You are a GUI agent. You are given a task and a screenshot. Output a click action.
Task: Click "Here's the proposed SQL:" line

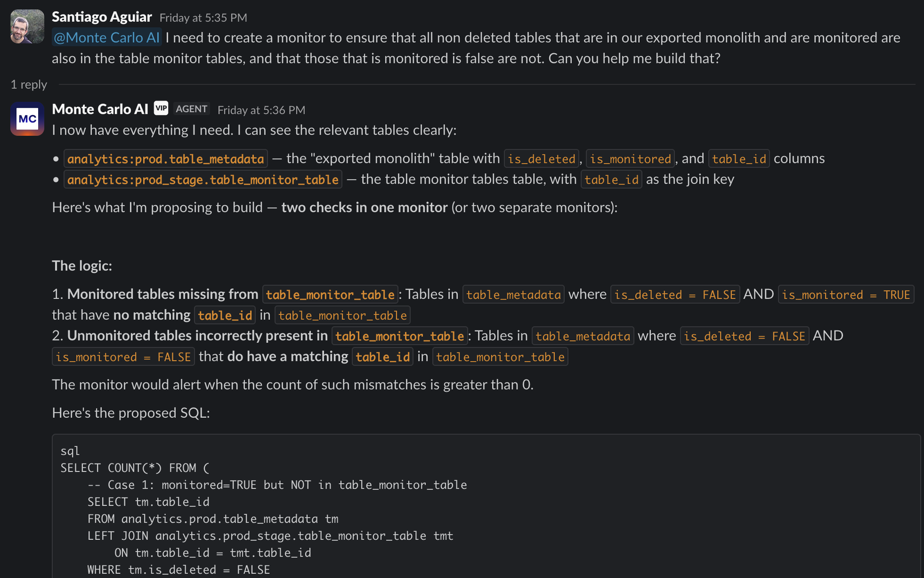(x=131, y=413)
